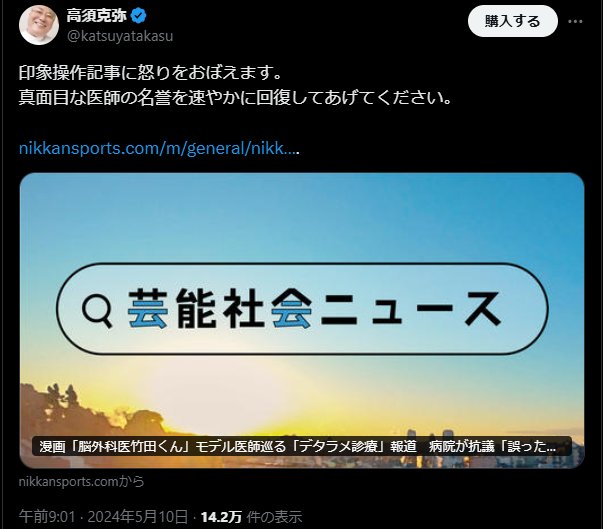Click the blue sky area atop the preview card
This screenshot has width=603, height=529.
tap(302, 215)
